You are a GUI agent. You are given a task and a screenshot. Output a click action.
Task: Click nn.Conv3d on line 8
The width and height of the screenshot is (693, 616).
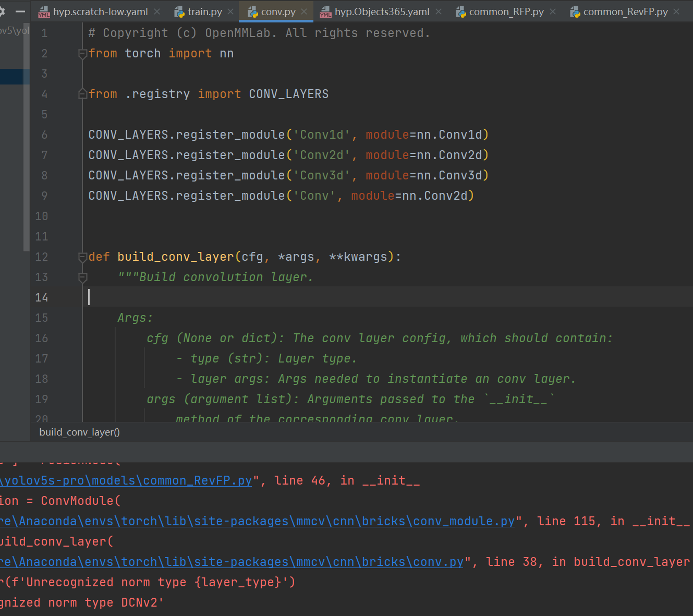[449, 175]
